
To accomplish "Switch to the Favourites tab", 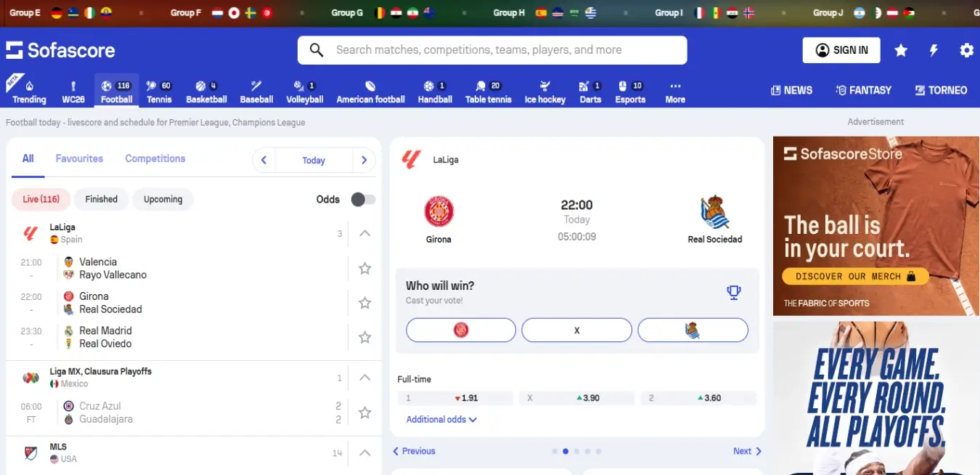I will (x=79, y=158).
